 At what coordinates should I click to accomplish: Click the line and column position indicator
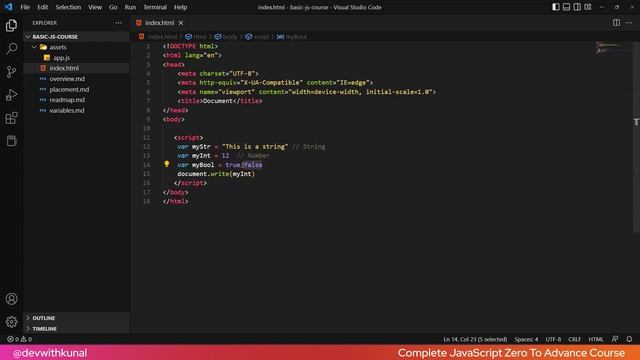point(475,339)
